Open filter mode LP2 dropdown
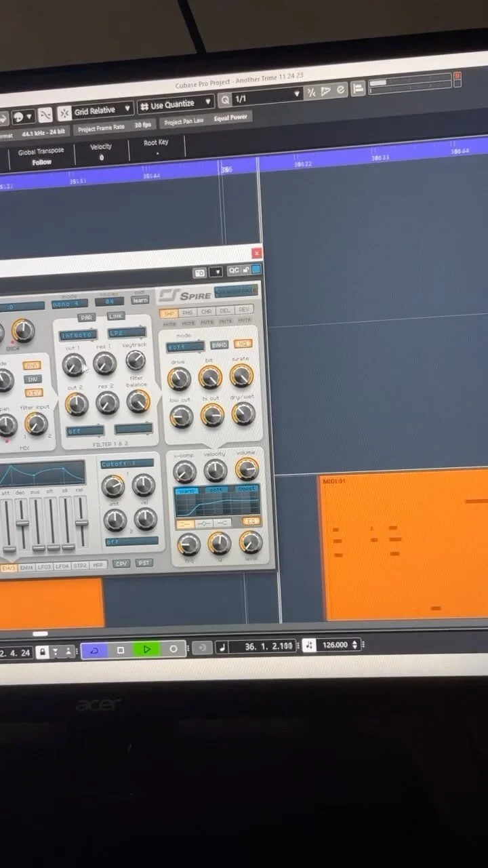Image resolution: width=488 pixels, height=868 pixels. 127,333
